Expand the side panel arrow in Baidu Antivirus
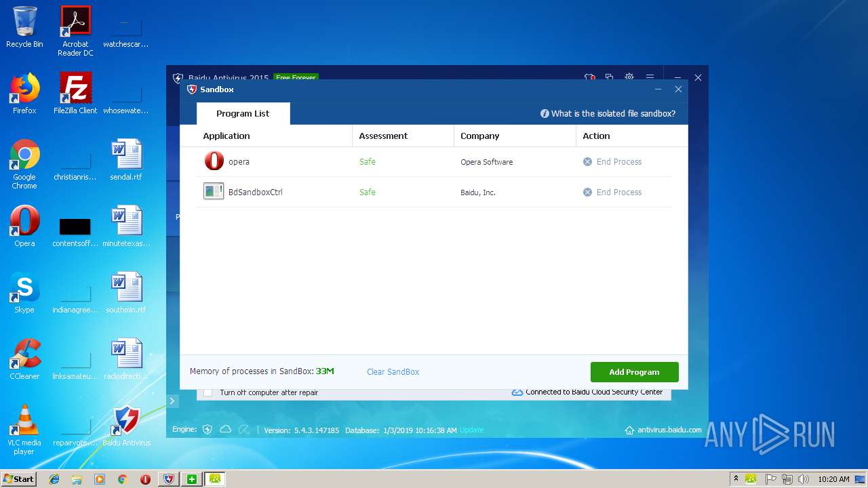Image resolution: width=868 pixels, height=488 pixels. pyautogui.click(x=172, y=401)
